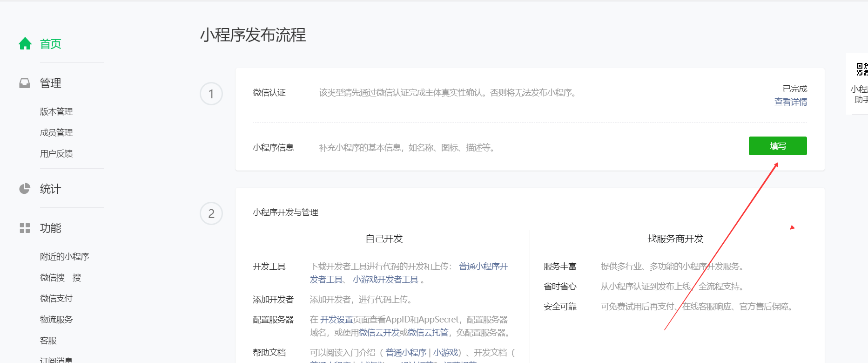Click the 功能 grid icon
Viewport: 868px width, 363px height.
pyautogui.click(x=25, y=228)
